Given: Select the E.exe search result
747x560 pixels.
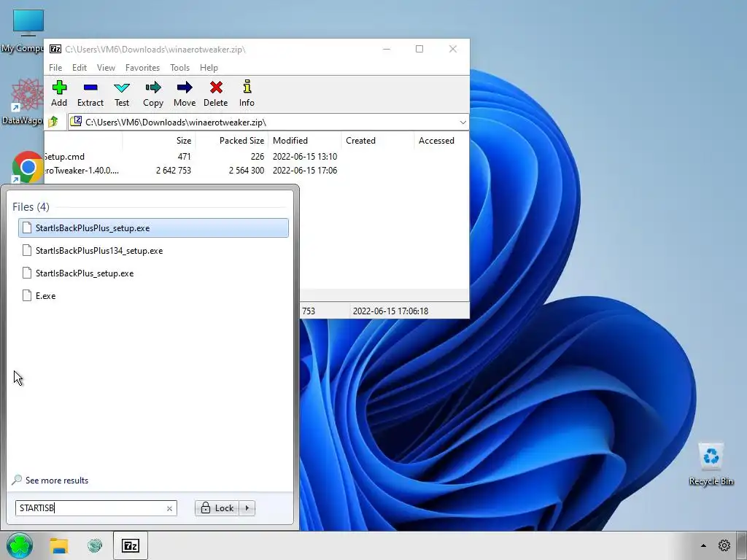Looking at the screenshot, I should 153,296.
